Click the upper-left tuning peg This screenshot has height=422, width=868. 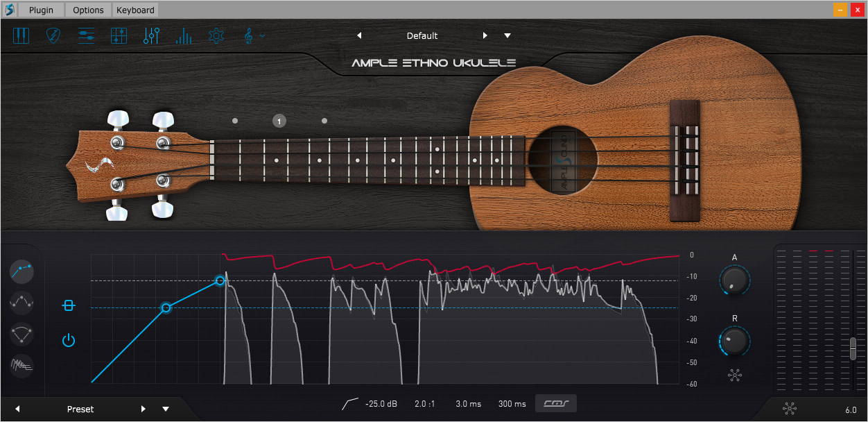click(119, 119)
